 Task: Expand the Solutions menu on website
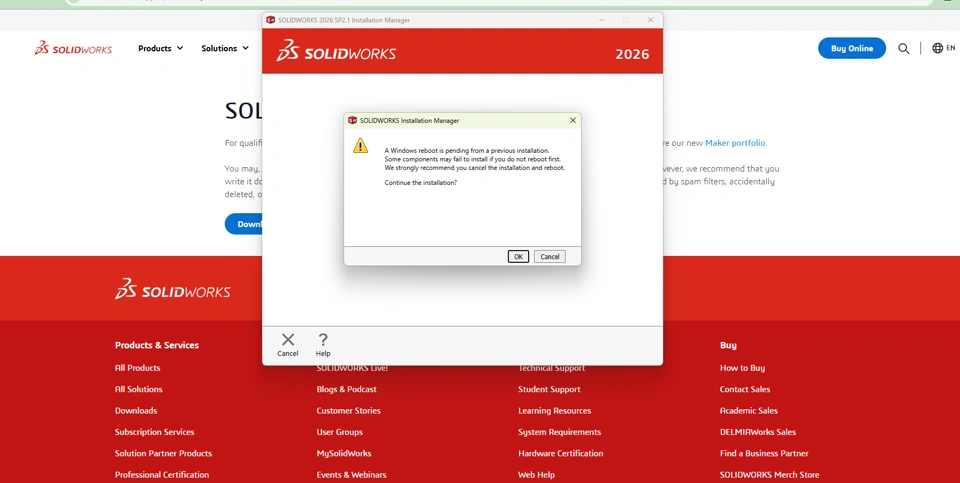[x=225, y=48]
